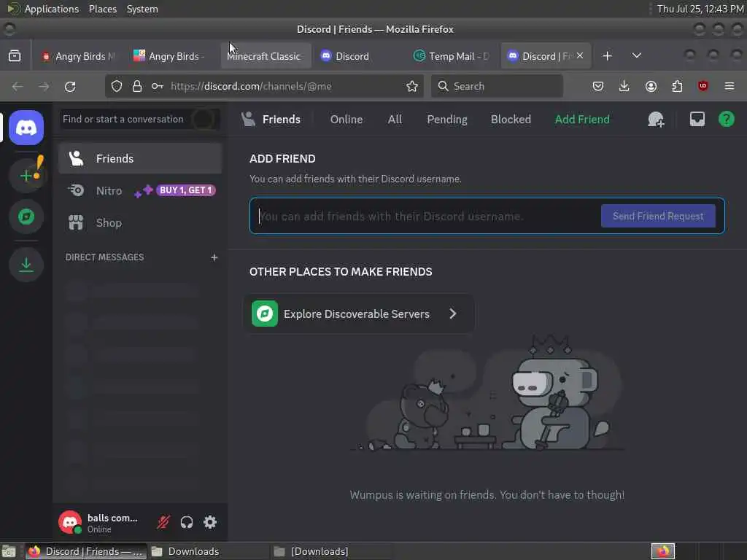Click the site security padlock icon
747x560 pixels.
click(x=137, y=86)
